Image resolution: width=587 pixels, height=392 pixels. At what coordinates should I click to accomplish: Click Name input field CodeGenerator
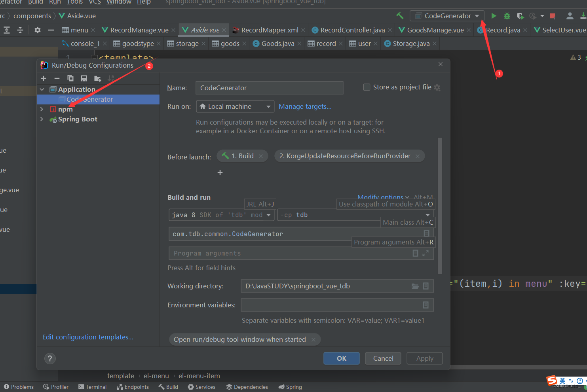click(x=270, y=88)
